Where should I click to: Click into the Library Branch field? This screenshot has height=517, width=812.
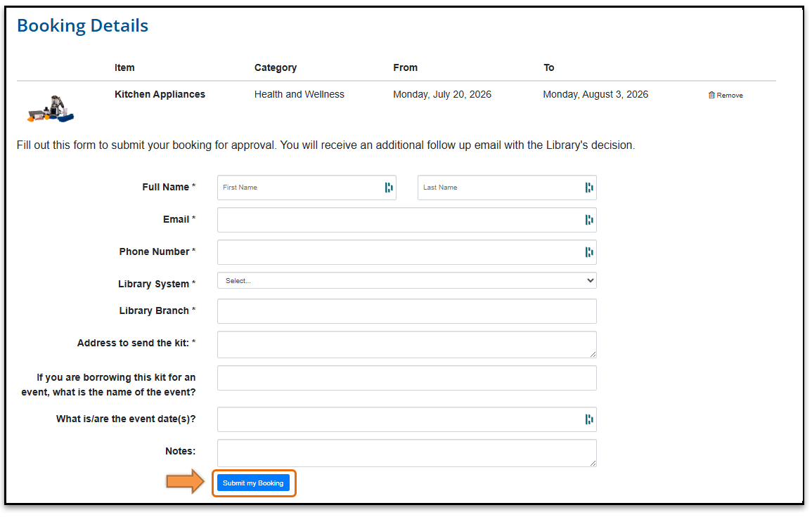point(406,311)
